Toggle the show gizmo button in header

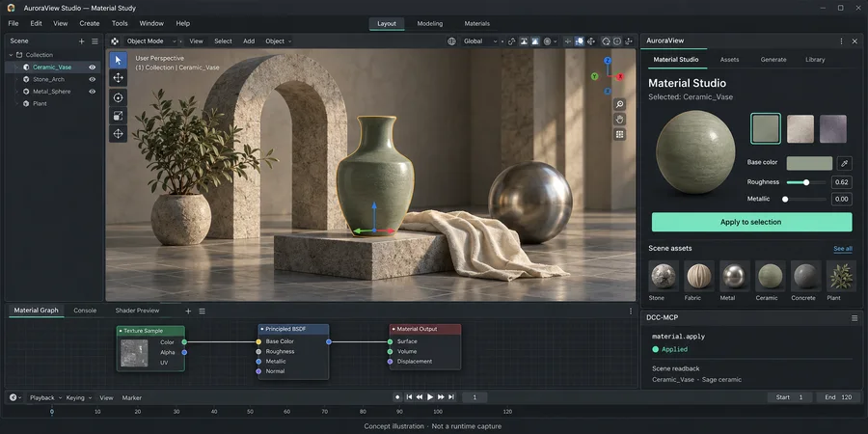[590, 41]
